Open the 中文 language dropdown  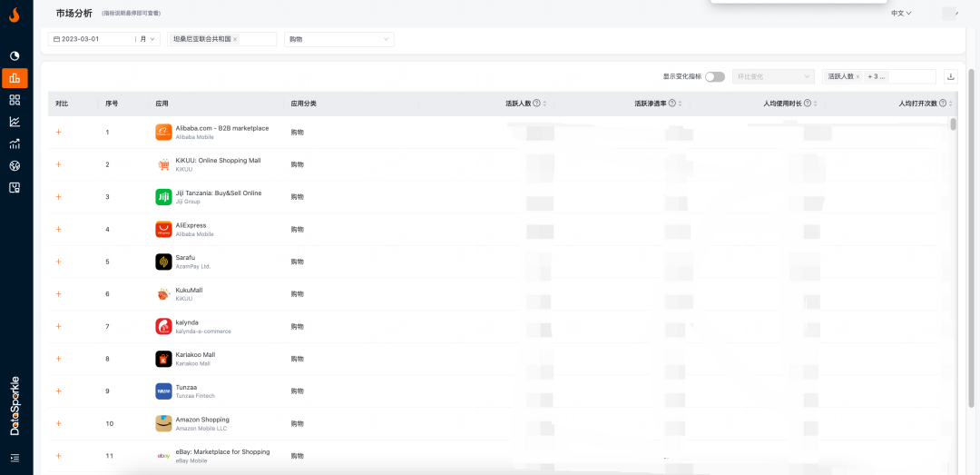(901, 13)
